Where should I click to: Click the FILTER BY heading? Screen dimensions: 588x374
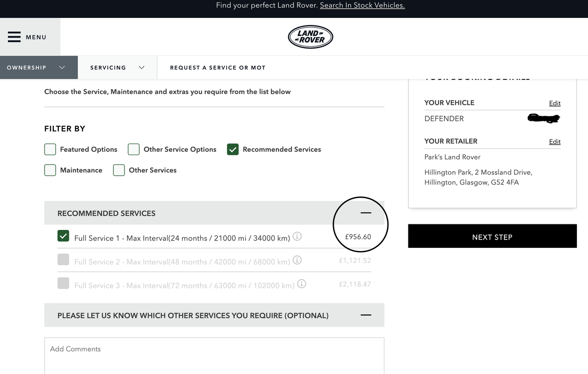(65, 129)
